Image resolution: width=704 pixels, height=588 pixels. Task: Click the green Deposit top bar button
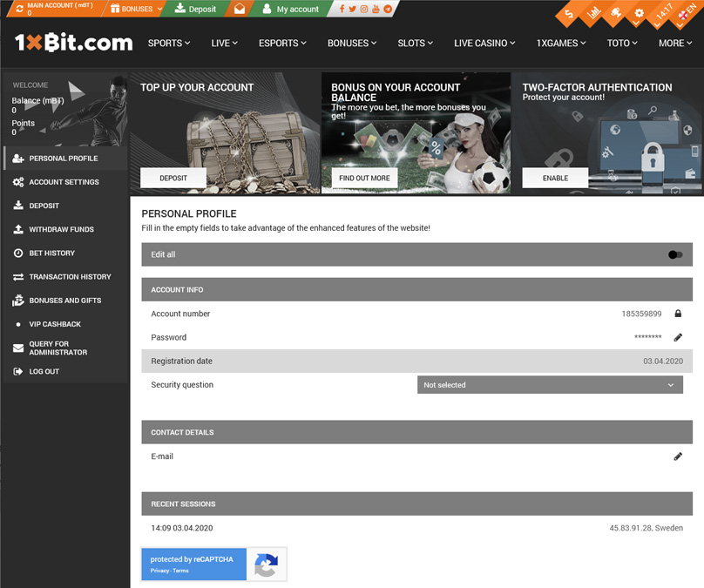(196, 9)
